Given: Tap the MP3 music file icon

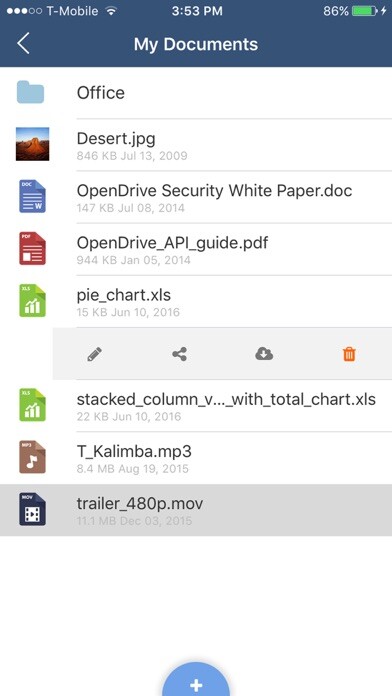Looking at the screenshot, I should coord(32,457).
